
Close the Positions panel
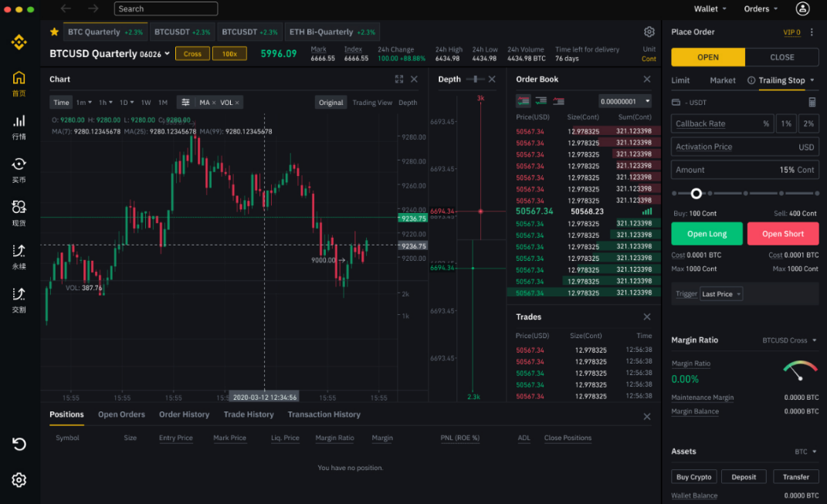pos(647,417)
